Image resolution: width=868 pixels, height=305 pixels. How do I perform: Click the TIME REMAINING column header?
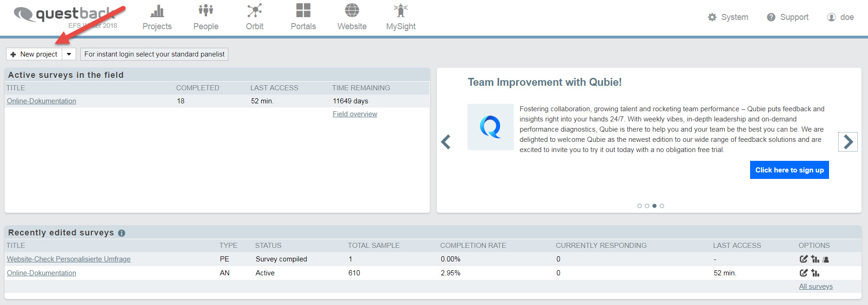(x=361, y=88)
